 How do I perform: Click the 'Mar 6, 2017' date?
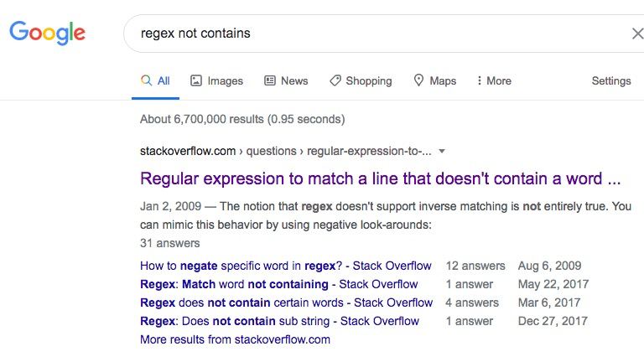point(549,303)
